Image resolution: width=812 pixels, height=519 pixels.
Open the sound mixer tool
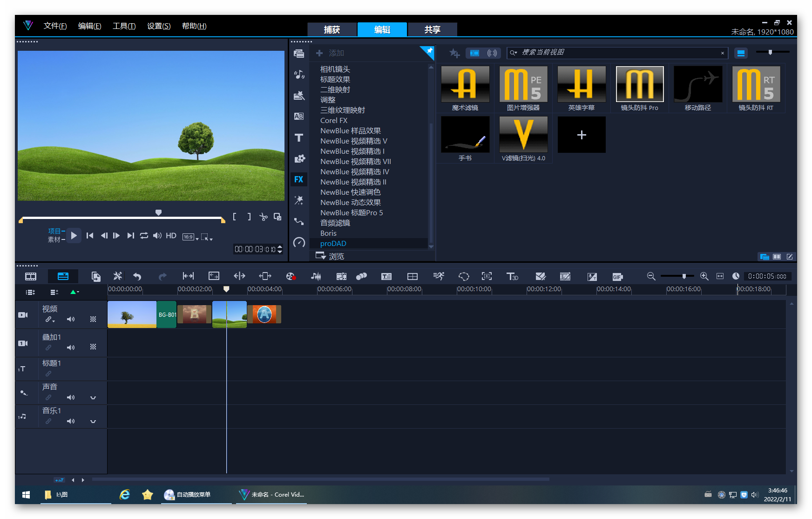pos(316,276)
